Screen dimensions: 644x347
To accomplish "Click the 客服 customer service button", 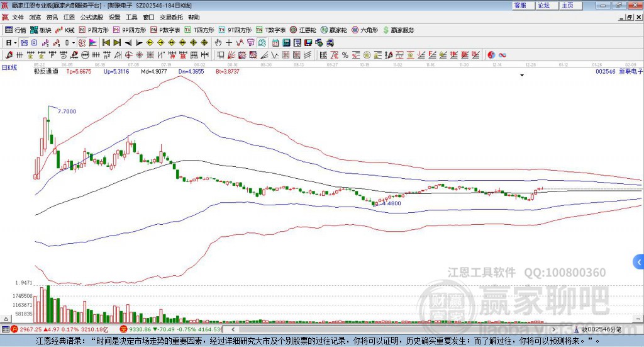I will tap(523, 5).
